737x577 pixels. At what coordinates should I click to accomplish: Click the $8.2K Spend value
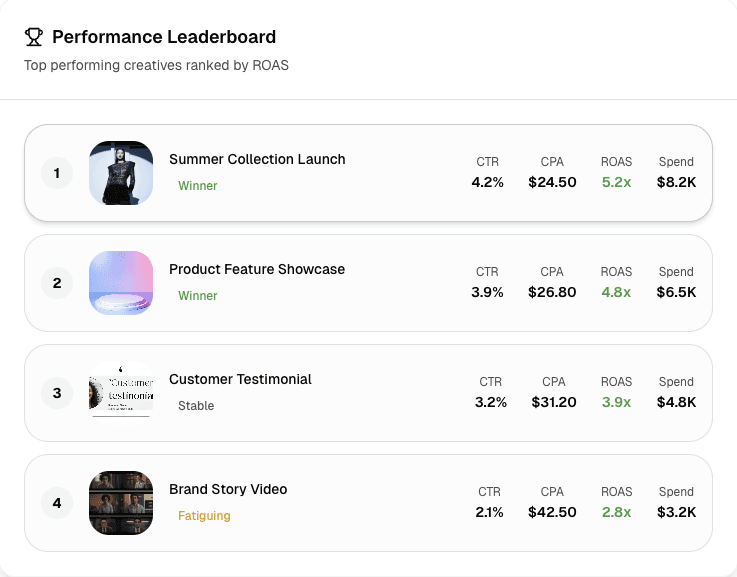[676, 182]
